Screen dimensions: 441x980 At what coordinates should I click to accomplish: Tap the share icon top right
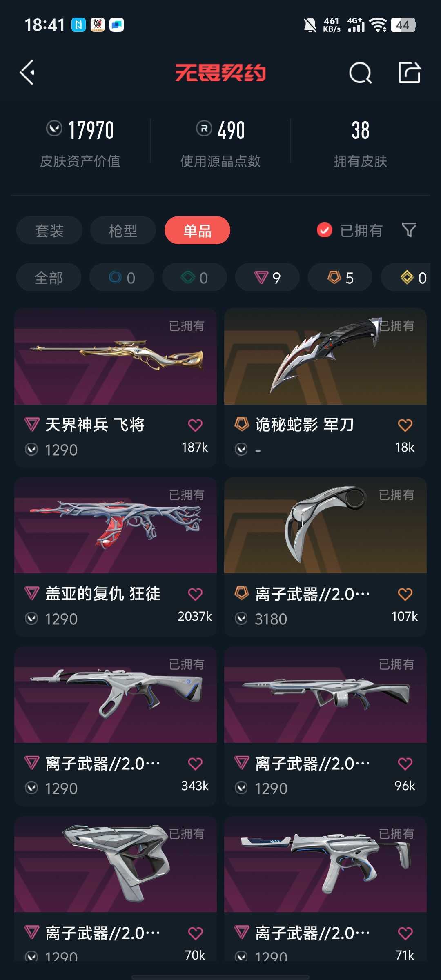[409, 73]
